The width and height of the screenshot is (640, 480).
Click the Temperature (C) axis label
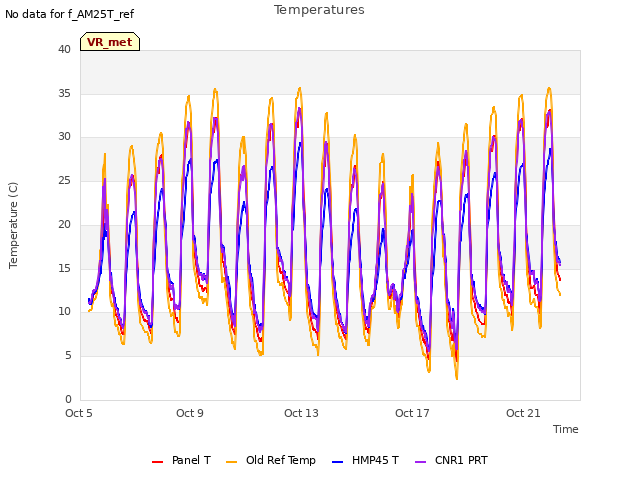pos(13,225)
